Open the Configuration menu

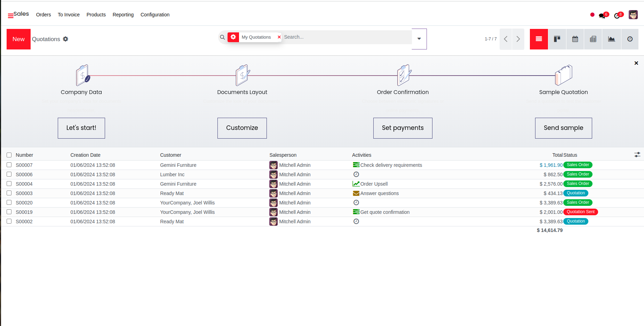155,15
